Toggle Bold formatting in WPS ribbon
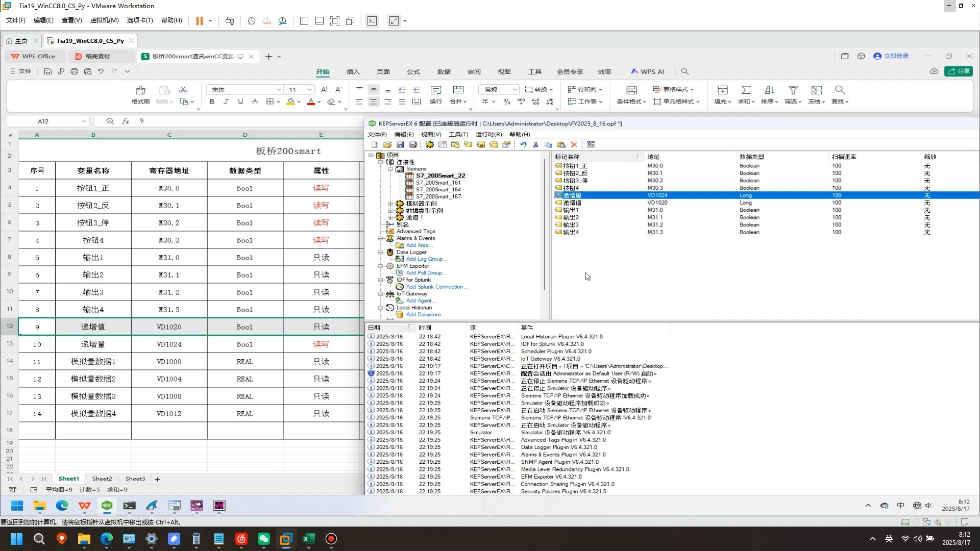Viewport: 980px width, 551px height. pos(212,102)
